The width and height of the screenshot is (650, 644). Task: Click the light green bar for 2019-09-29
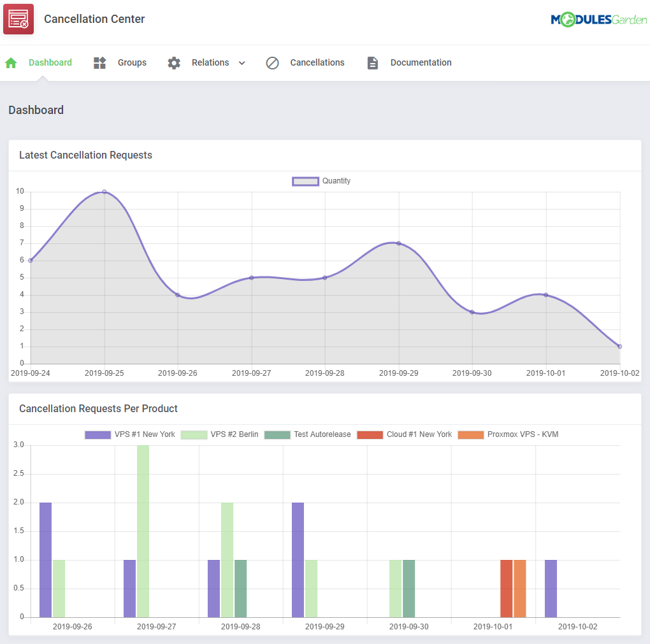pyautogui.click(x=312, y=589)
